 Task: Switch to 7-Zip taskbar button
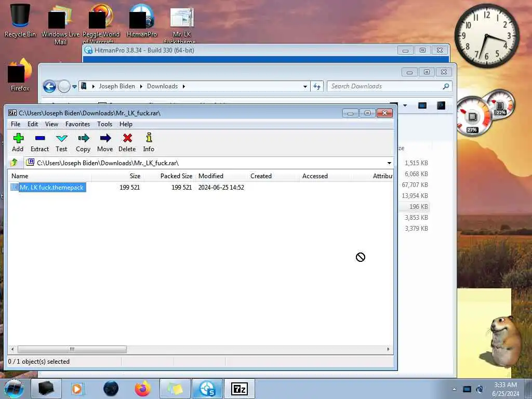pos(240,389)
